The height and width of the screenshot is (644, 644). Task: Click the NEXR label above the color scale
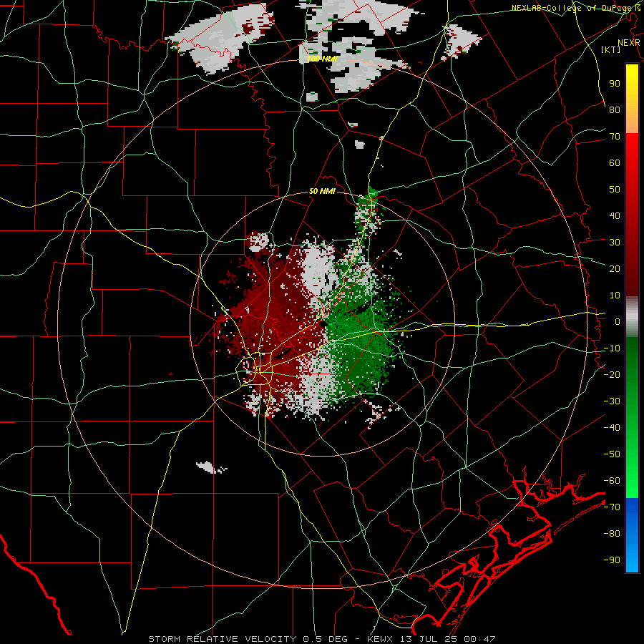click(629, 43)
